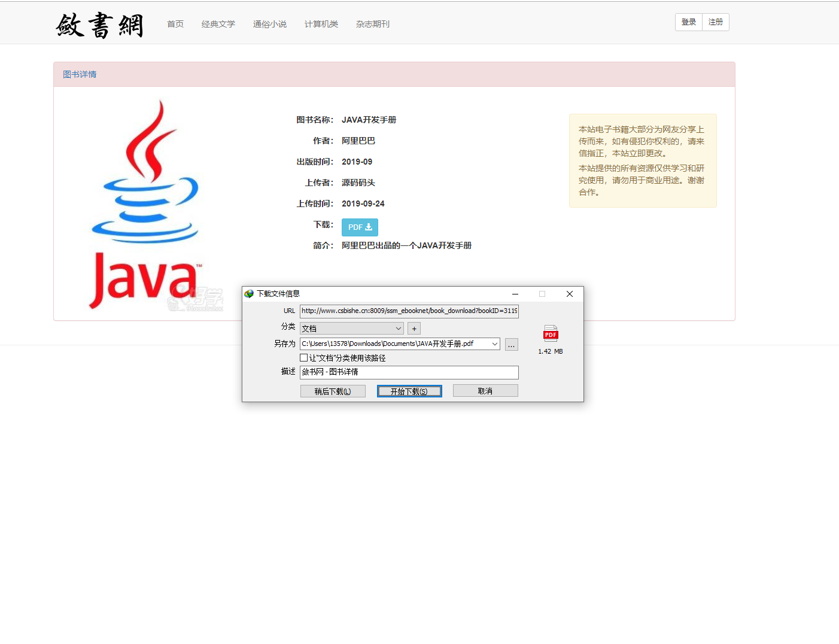Open the 通俗小说 category
This screenshot has width=839, height=644.
(270, 24)
